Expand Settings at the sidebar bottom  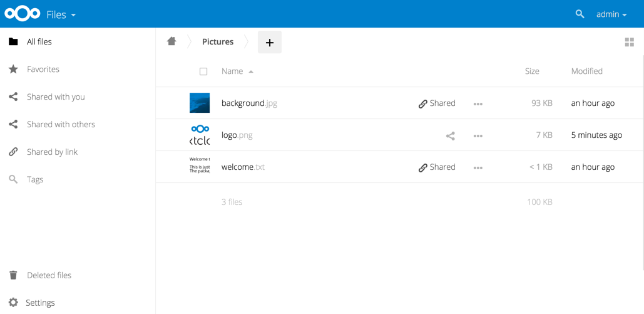tap(40, 303)
